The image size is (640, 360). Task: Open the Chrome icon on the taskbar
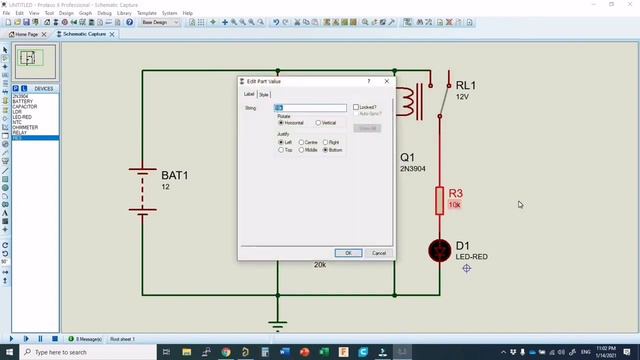226,352
